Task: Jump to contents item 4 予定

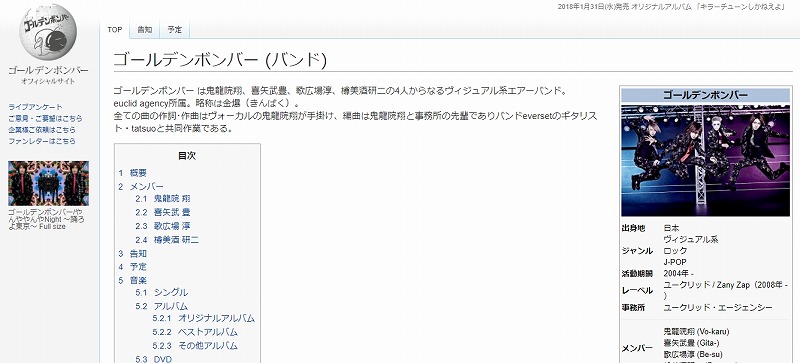Action: 133,267
